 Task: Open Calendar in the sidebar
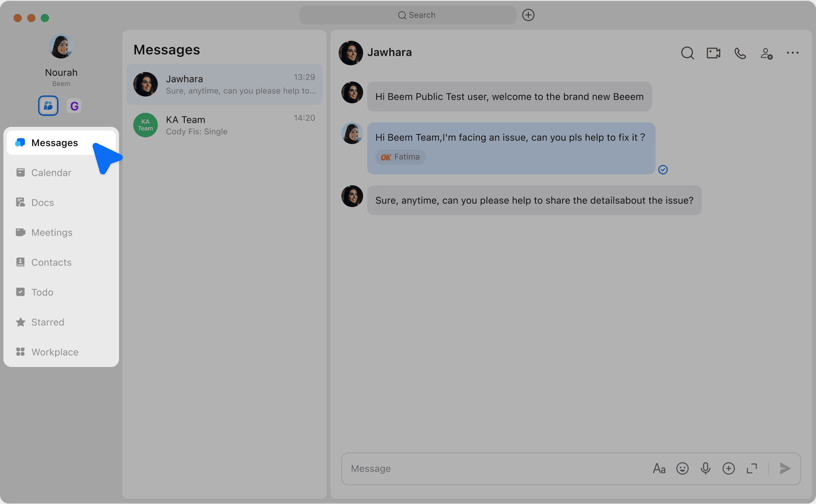tap(51, 173)
